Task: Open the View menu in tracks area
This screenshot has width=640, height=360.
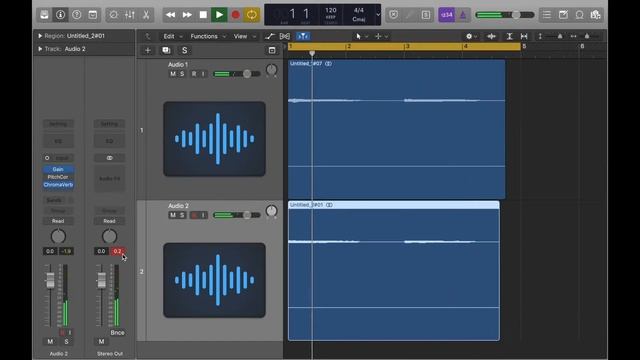Action: tap(244, 36)
